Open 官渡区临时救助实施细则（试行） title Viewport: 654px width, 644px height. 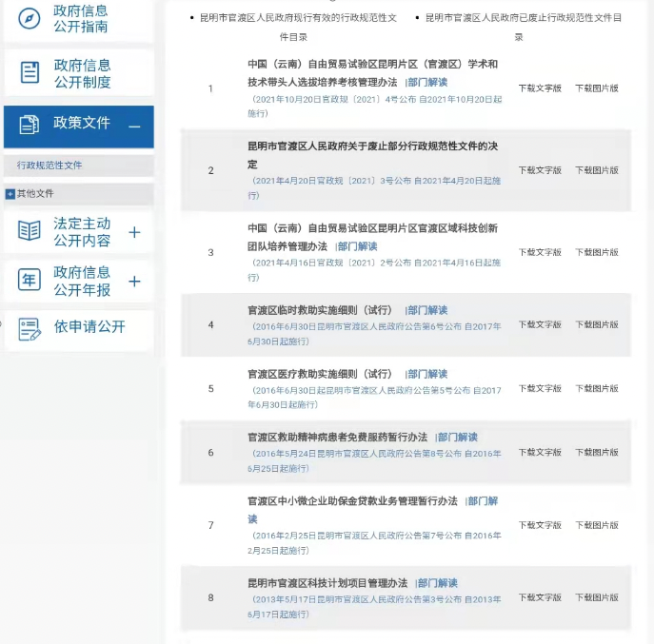click(320, 310)
